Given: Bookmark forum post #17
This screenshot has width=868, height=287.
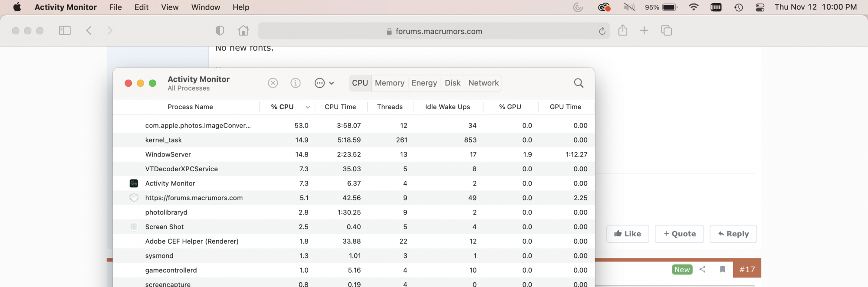Looking at the screenshot, I should tap(723, 269).
